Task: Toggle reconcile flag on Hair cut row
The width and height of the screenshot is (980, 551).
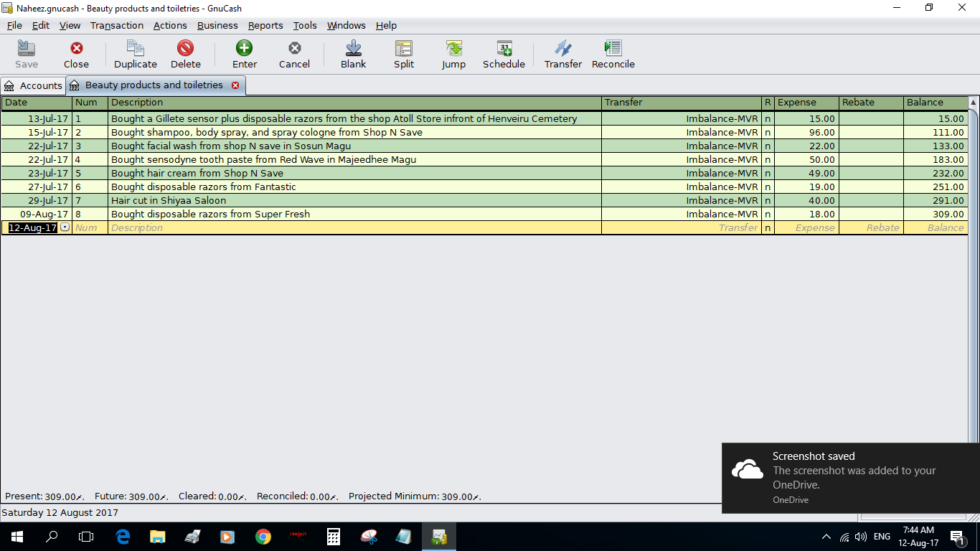Action: pyautogui.click(x=768, y=200)
